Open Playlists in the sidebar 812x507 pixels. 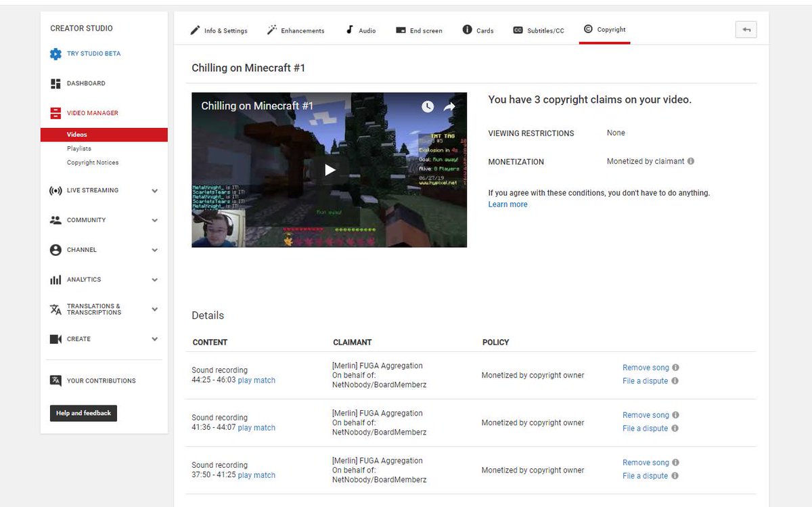click(79, 148)
